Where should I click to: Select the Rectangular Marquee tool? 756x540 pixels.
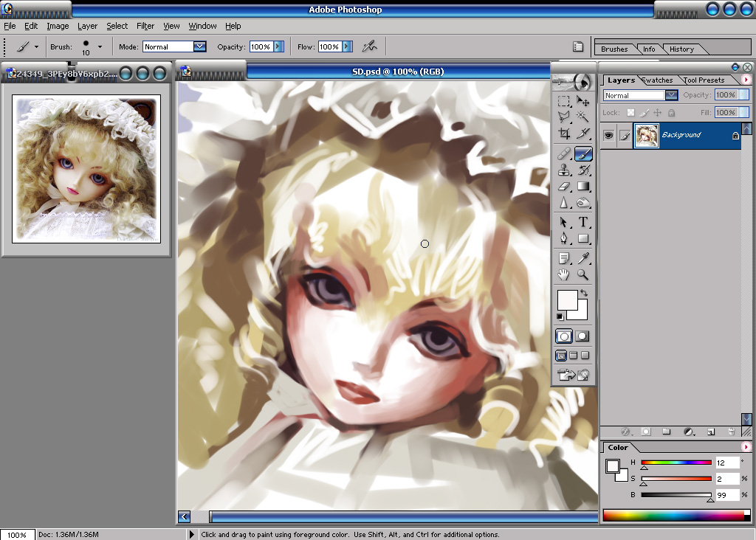563,100
